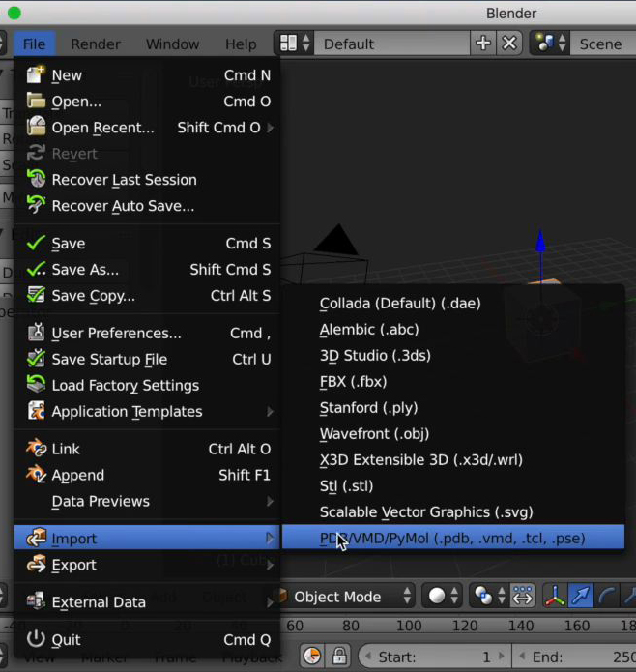The image size is (636, 672).
Task: Add a new screen layout with plus icon
Action: click(x=482, y=44)
